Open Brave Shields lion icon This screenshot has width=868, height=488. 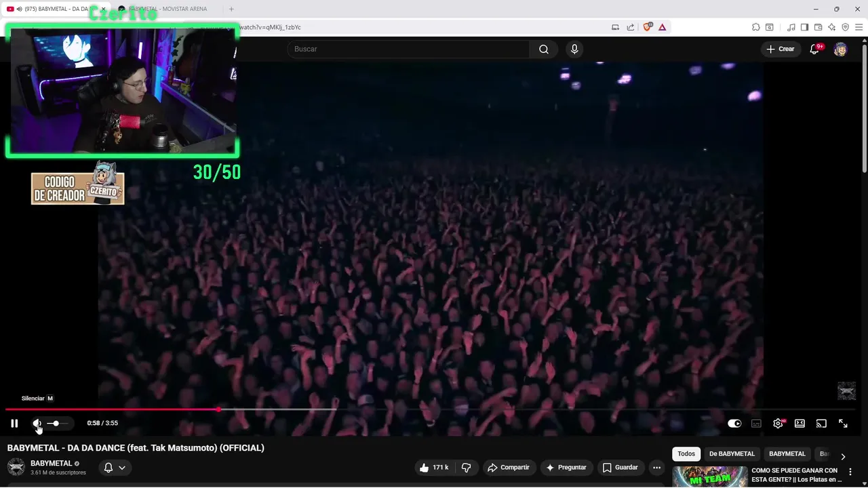point(648,27)
